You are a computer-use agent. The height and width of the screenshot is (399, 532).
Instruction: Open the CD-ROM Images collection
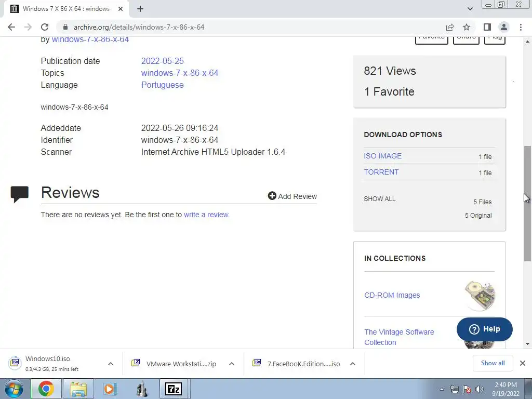click(x=392, y=295)
